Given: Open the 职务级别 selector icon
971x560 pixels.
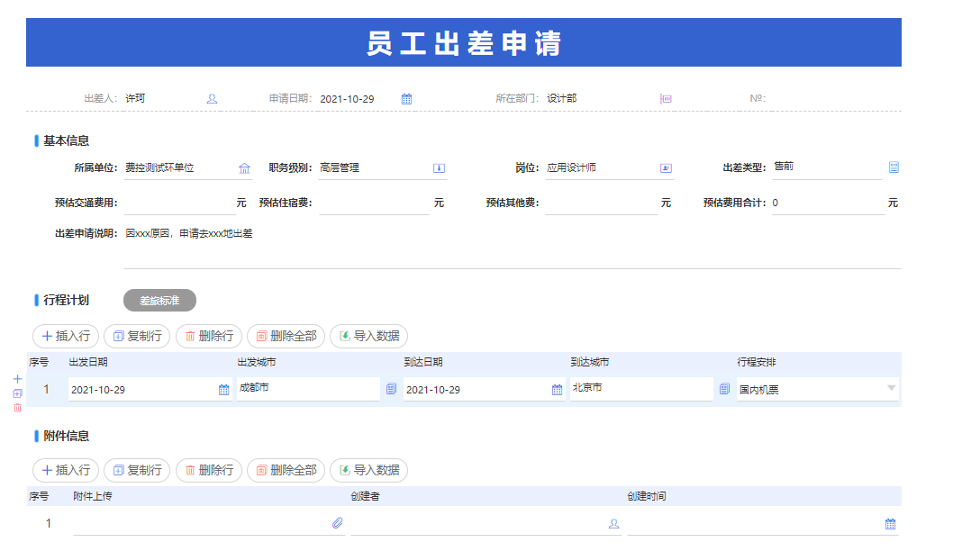Looking at the screenshot, I should pos(439,168).
